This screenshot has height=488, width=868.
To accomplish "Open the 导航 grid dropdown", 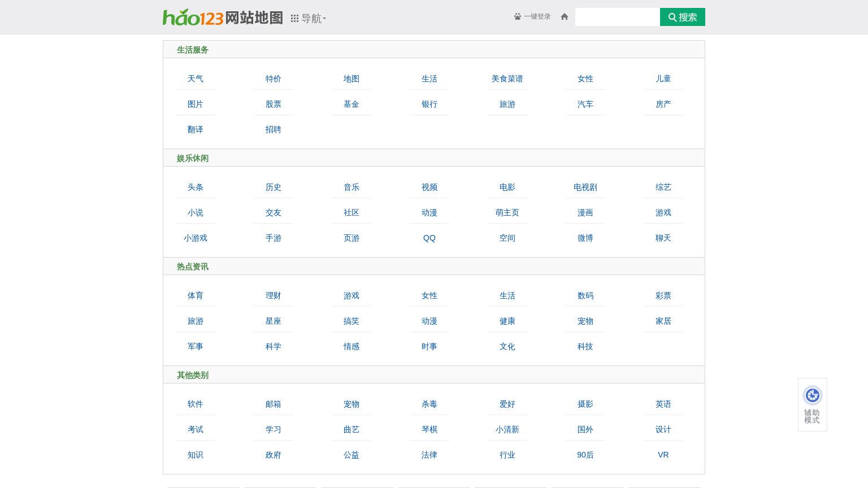I will pyautogui.click(x=309, y=19).
